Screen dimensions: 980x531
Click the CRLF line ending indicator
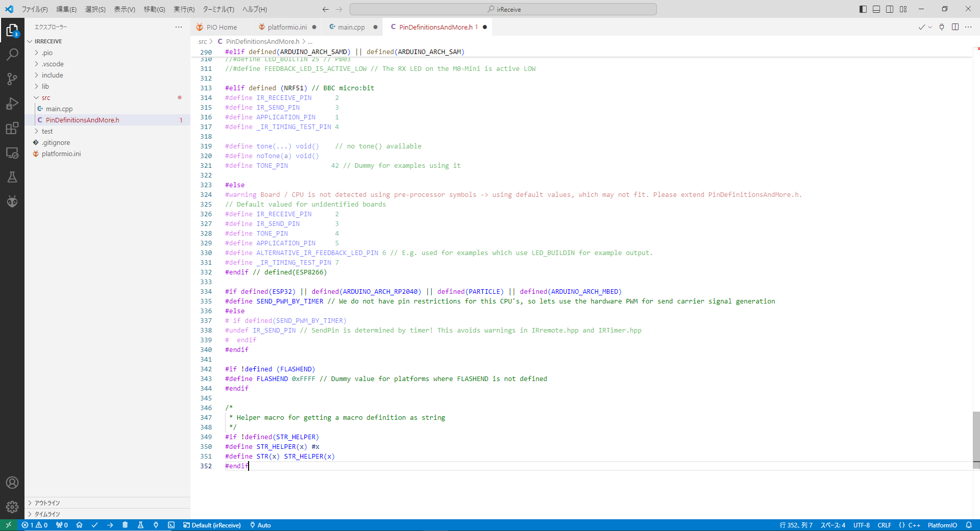(x=884, y=525)
